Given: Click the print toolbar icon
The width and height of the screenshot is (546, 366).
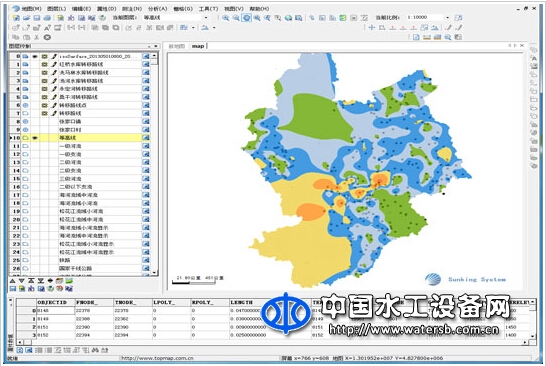Looking at the screenshot, I should 47,18.
